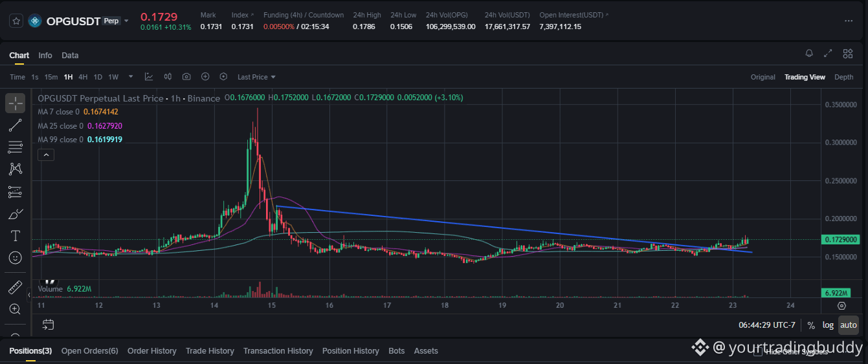Switch to Trading View chart

click(805, 77)
